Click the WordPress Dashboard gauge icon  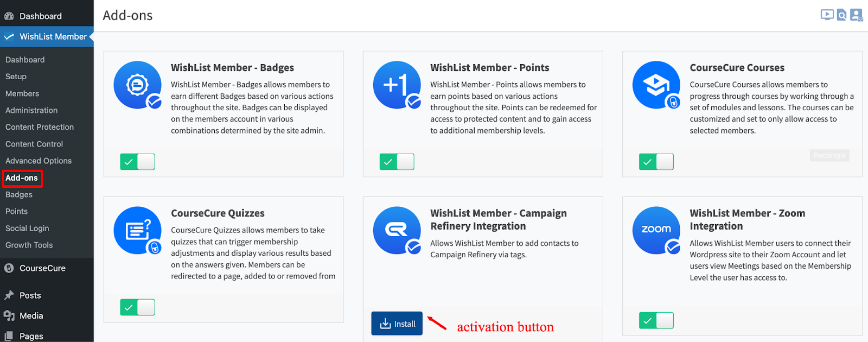click(x=9, y=16)
